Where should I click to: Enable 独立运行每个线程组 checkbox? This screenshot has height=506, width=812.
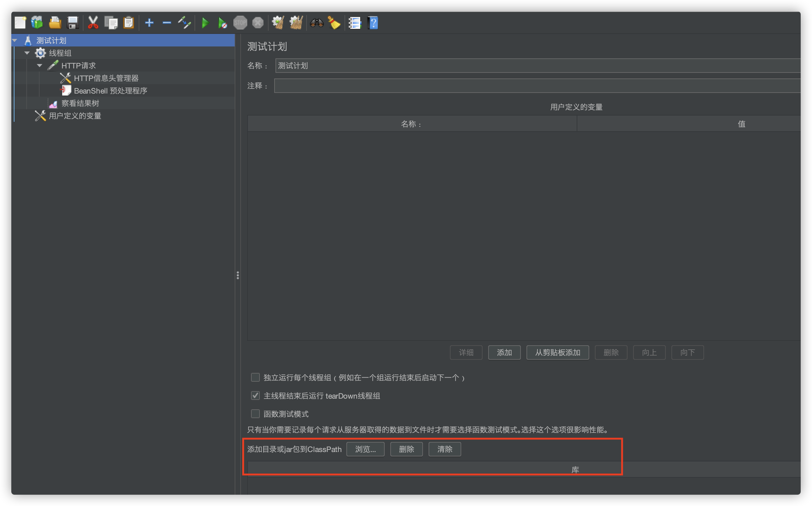point(255,378)
